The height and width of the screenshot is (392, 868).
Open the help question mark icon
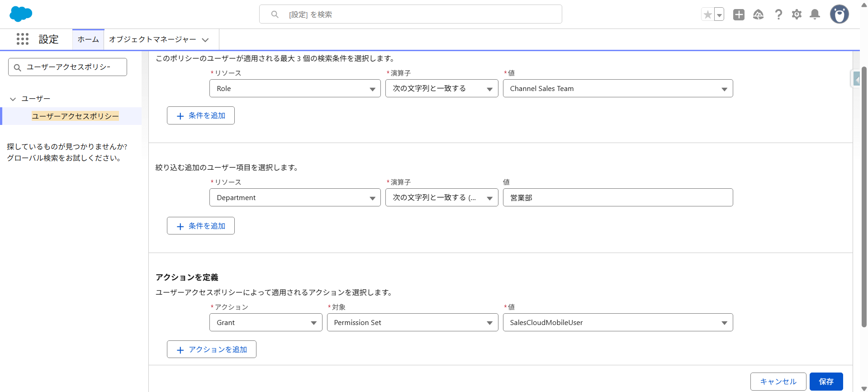point(778,14)
